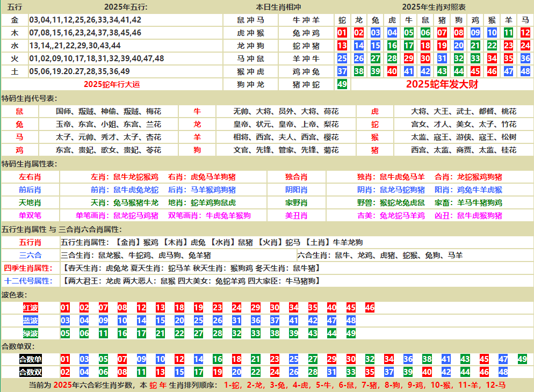534x392 pixels.
Task: Click green 49 in the 合数单 row
Action: pos(522,359)
